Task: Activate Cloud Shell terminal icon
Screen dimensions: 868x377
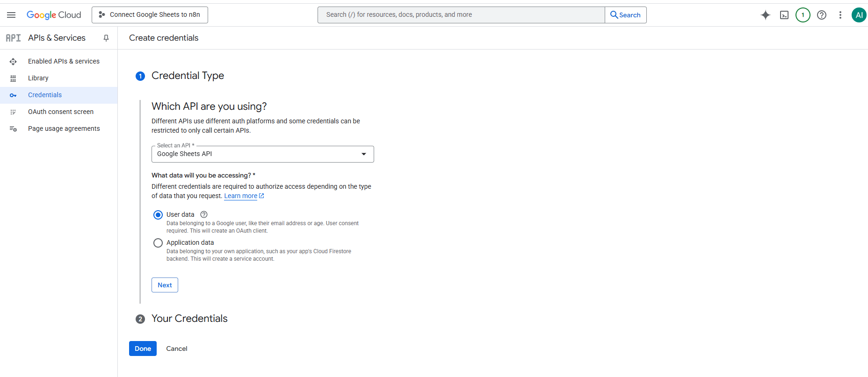Action: 784,15
